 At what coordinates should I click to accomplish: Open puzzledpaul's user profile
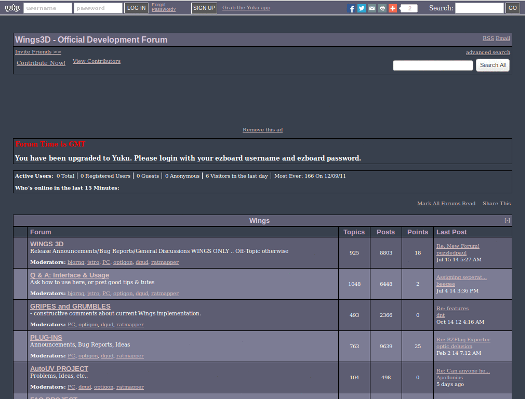(451, 253)
